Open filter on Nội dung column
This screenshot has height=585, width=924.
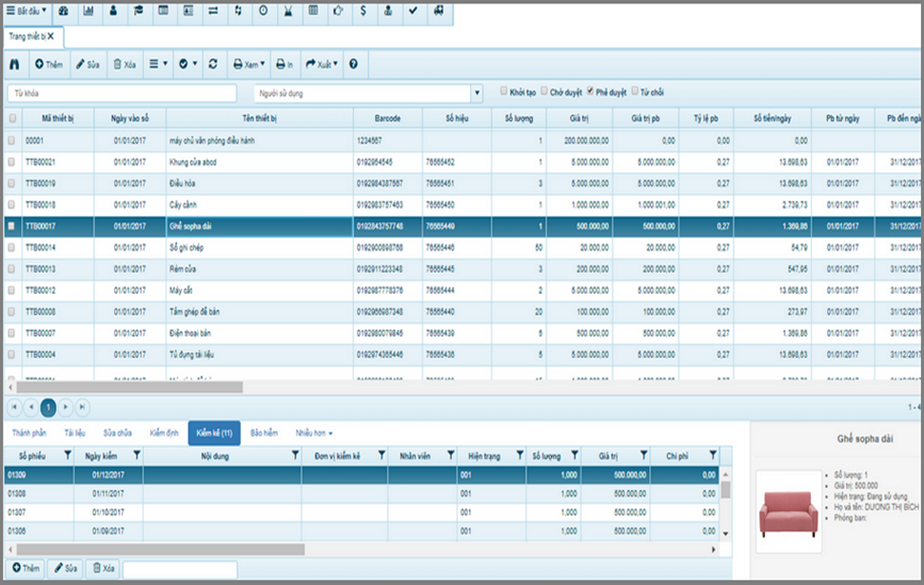click(295, 456)
